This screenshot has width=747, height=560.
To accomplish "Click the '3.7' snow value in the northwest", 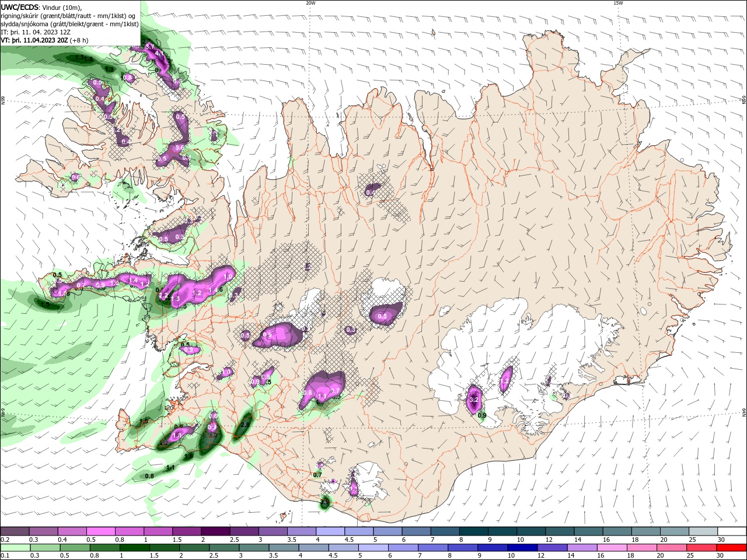I will (149, 46).
